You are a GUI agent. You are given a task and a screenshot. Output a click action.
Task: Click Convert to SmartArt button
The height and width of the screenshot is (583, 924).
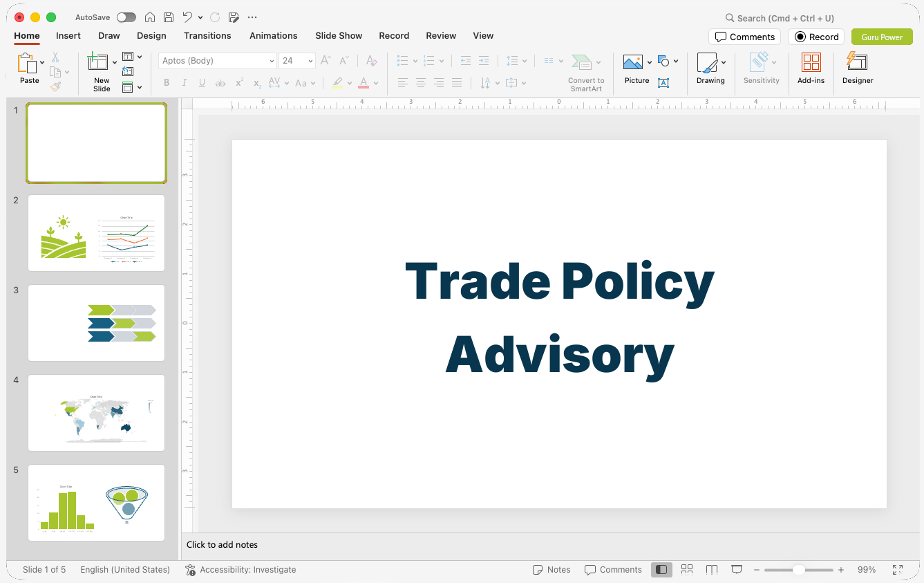(586, 73)
